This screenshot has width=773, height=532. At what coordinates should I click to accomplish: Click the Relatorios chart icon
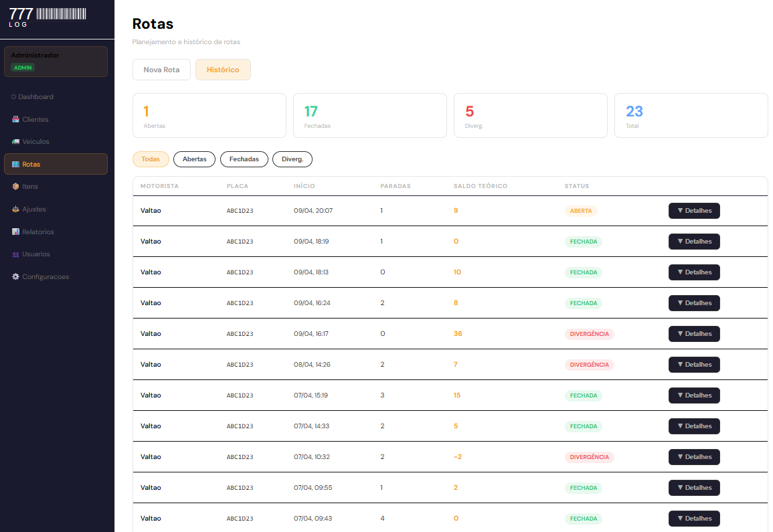coord(15,232)
